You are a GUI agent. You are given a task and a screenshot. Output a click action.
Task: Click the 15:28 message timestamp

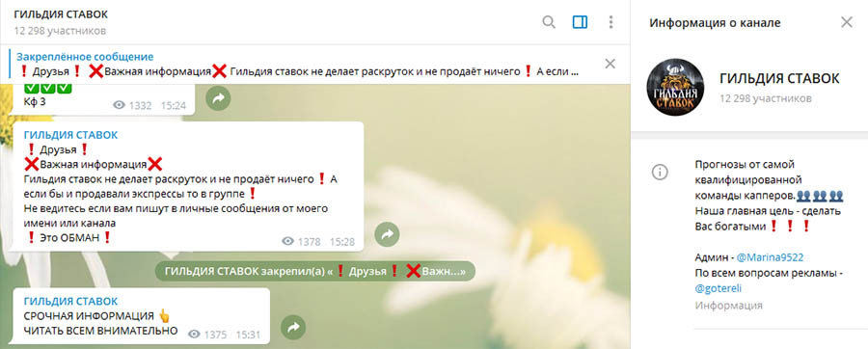(x=342, y=242)
